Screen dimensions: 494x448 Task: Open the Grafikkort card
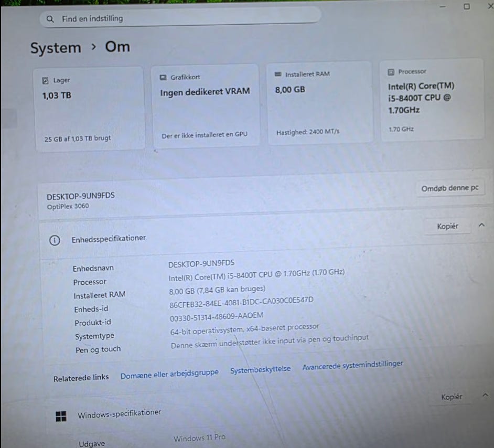point(206,105)
